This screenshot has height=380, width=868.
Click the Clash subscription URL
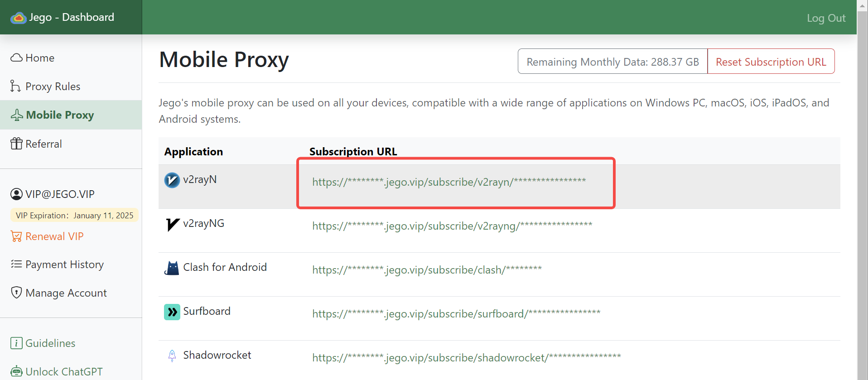click(427, 269)
